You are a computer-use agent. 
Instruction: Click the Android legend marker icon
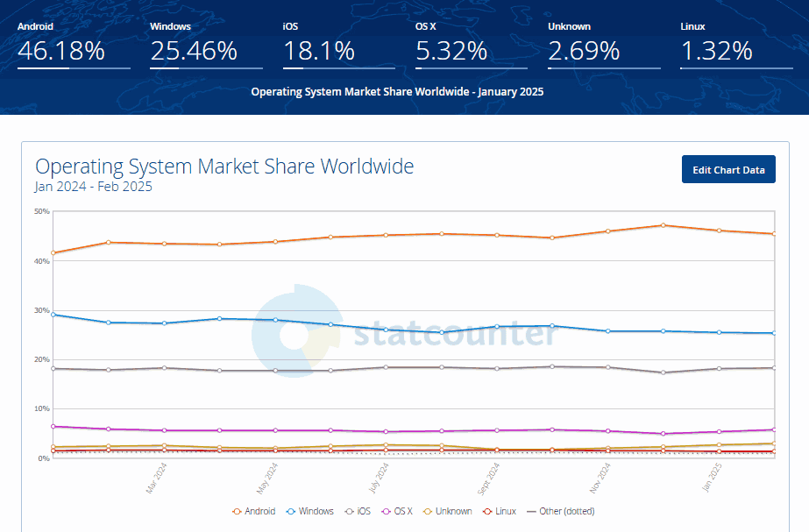pos(237,511)
